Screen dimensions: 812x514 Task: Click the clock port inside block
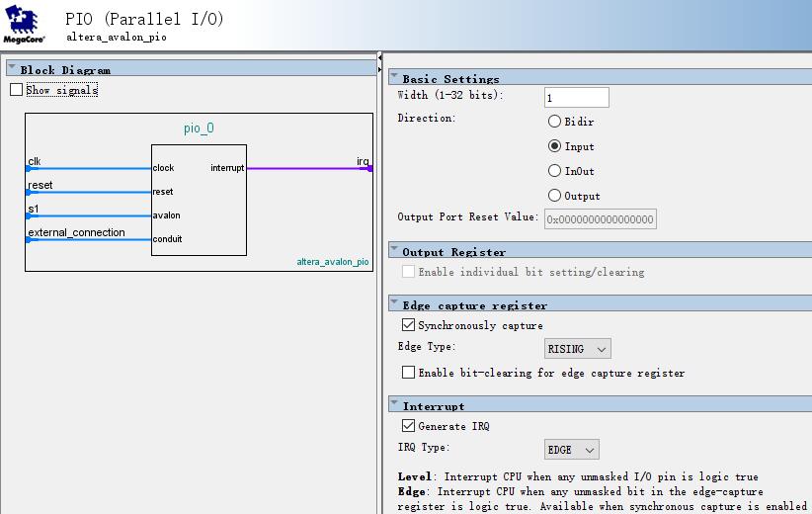point(163,168)
